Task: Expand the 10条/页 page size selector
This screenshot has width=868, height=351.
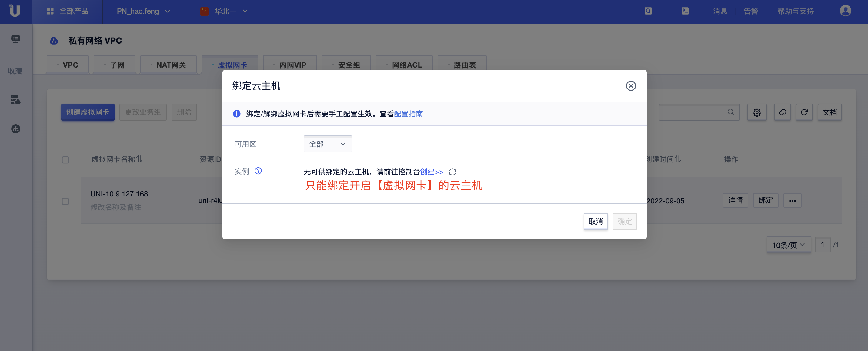Action: coord(789,245)
